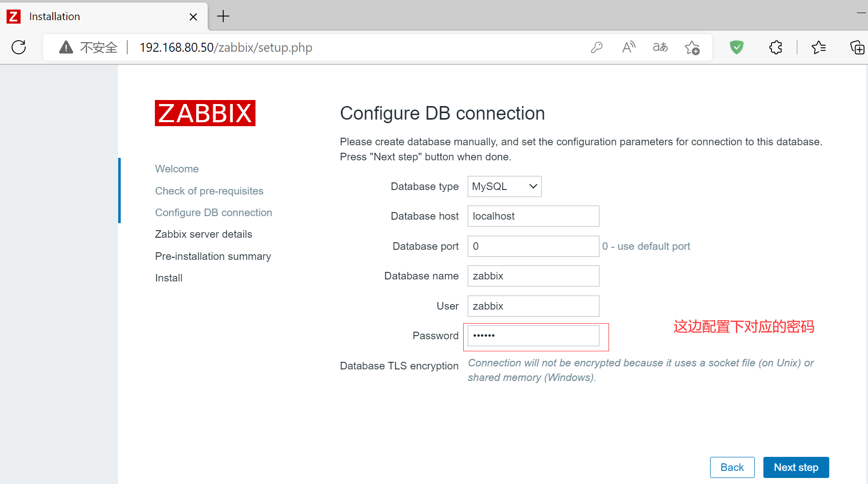The image size is (868, 484).
Task: Click the Zabbix favicon on the tab
Action: (x=14, y=17)
